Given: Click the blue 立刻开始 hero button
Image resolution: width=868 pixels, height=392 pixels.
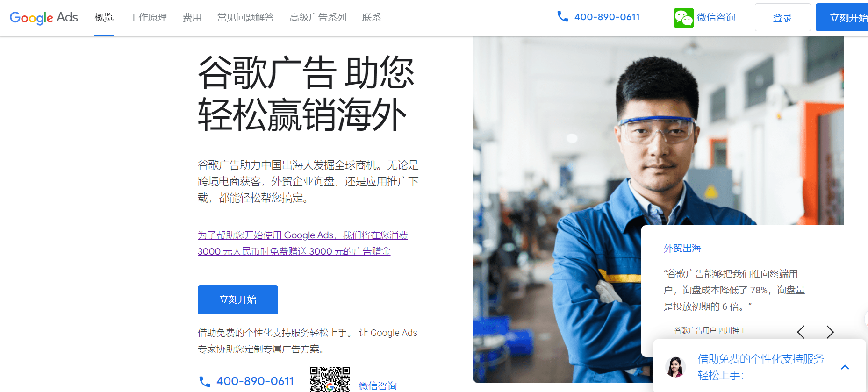Looking at the screenshot, I should point(238,300).
